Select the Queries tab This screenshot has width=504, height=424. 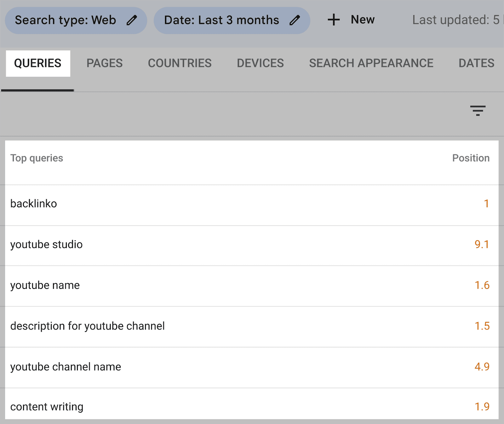[x=38, y=63]
